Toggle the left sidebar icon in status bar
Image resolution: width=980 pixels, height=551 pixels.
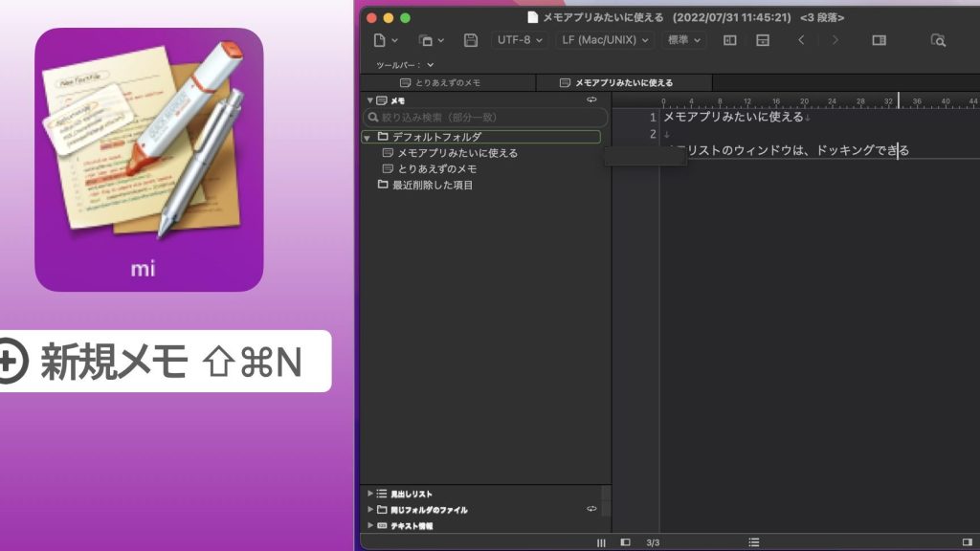click(625, 542)
